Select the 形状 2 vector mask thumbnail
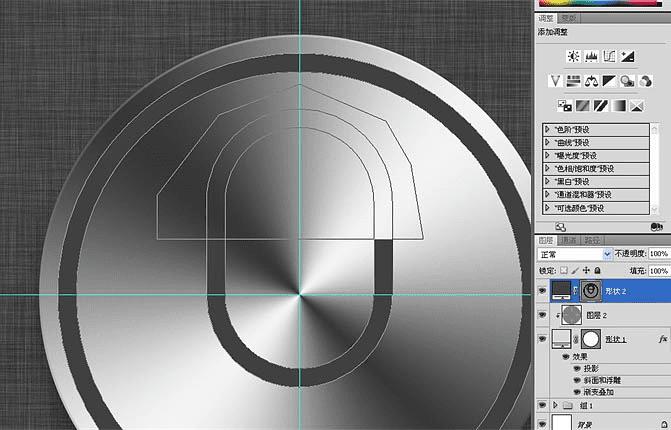Image resolution: width=671 pixels, height=430 pixels. 591,291
